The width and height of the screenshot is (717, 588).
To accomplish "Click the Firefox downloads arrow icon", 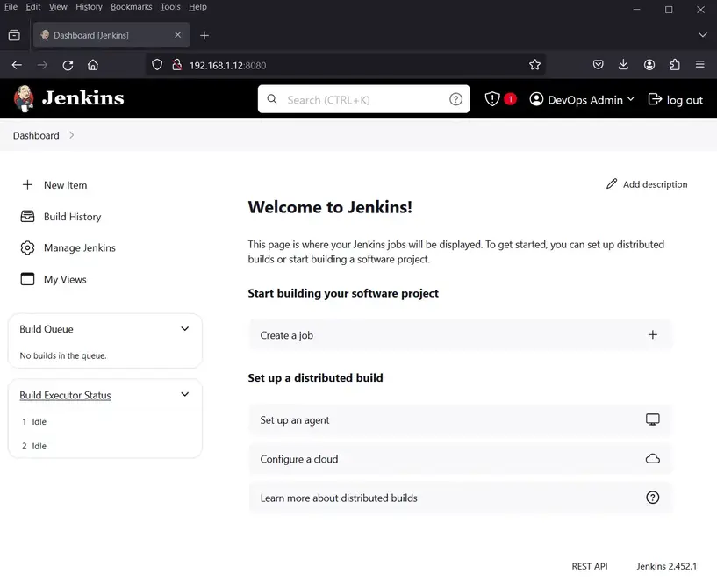I will [x=623, y=65].
